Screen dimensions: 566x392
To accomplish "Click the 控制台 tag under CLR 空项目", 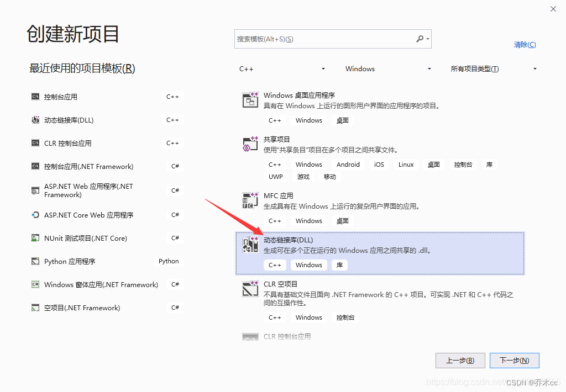I will click(x=345, y=317).
